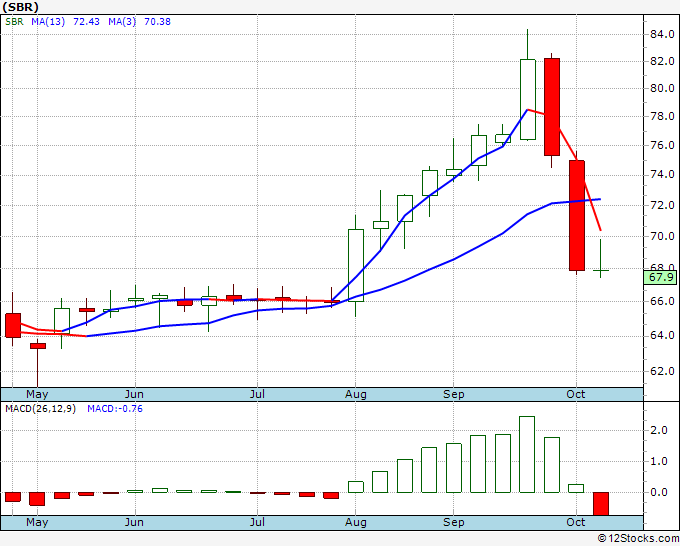680x546 pixels.
Task: Click Jun on the price chart axis
Action: point(134,394)
